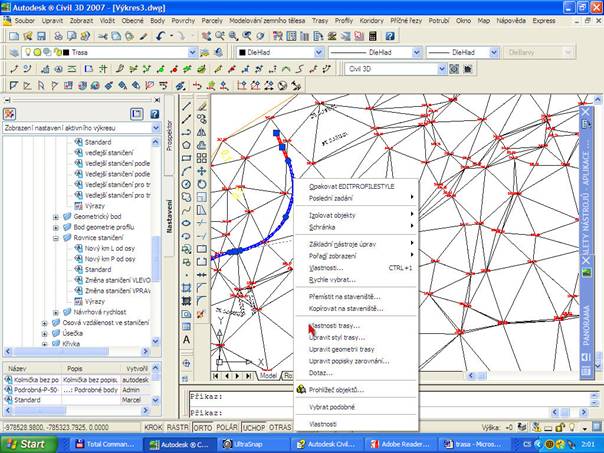Select the Ellipse draw tool
This screenshot has width=604, height=453.
(x=186, y=223)
